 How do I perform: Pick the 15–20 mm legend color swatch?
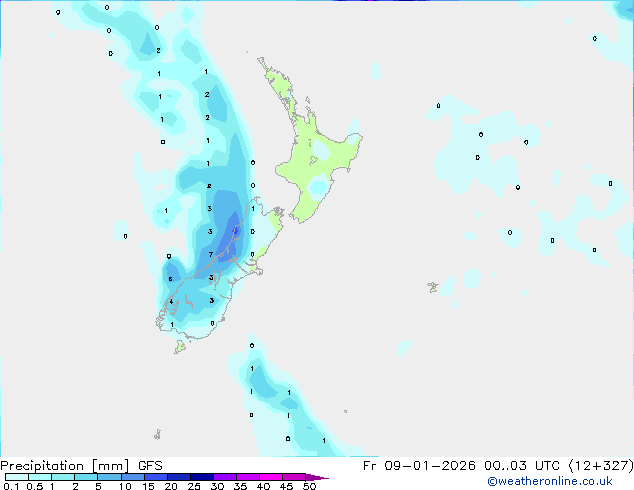point(155,477)
